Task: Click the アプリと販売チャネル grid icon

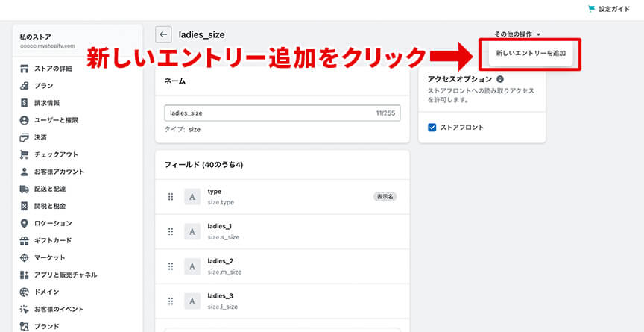Action: [25, 275]
